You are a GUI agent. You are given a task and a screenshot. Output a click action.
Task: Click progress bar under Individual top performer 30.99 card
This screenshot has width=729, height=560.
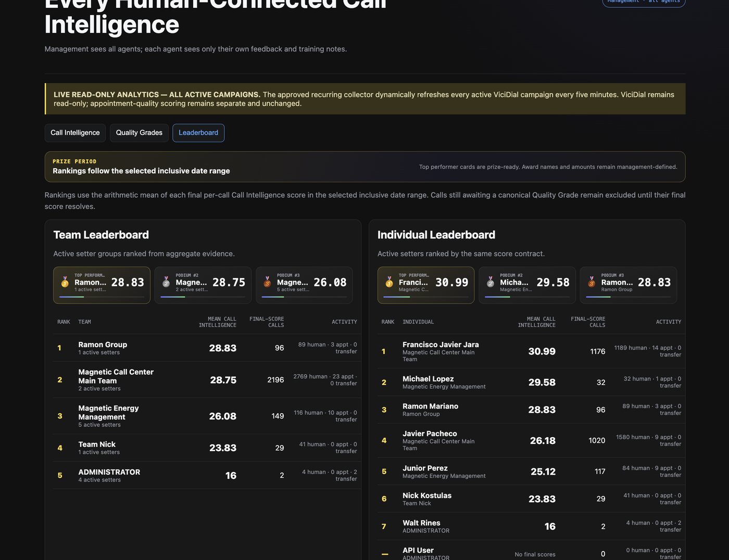pyautogui.click(x=426, y=297)
